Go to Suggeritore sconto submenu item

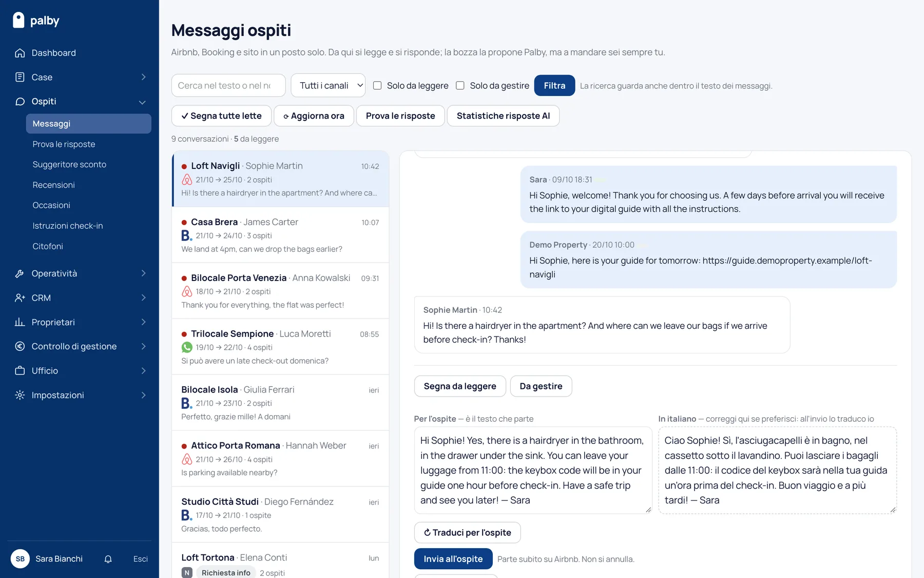[69, 164]
